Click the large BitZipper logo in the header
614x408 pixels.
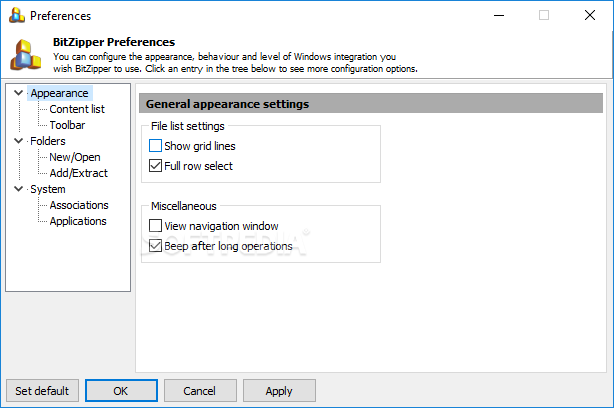coord(26,55)
